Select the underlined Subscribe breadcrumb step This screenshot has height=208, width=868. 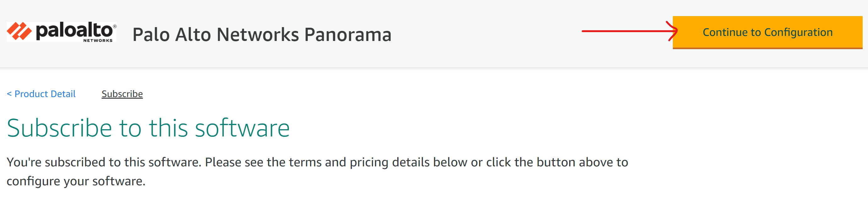click(x=122, y=94)
